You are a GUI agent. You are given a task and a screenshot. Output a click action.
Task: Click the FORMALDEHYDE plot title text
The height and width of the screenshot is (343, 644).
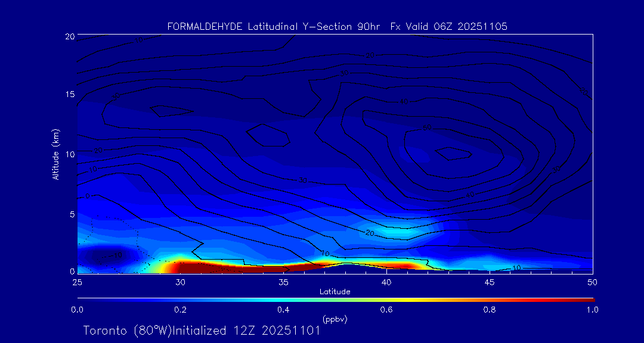coord(338,27)
